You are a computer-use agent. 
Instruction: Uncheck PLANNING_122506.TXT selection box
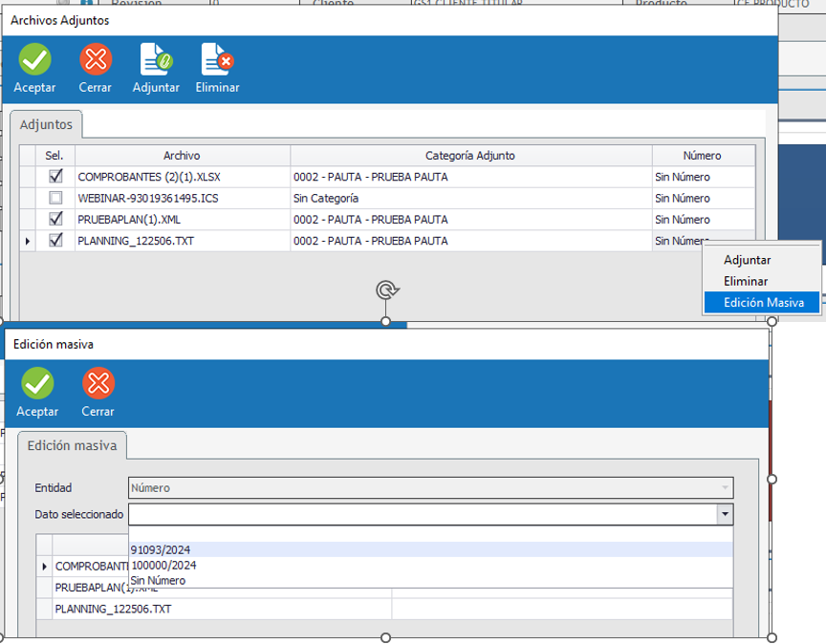pos(55,241)
